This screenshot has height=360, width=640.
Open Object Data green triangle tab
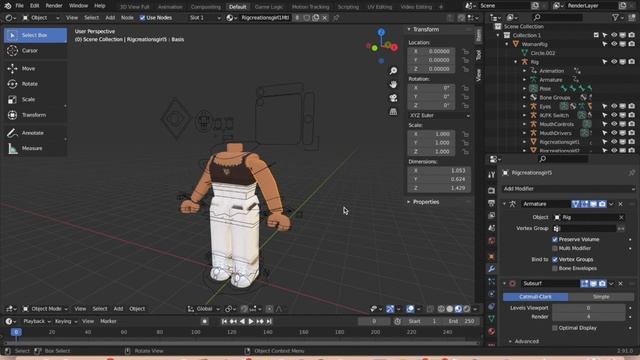491,318
